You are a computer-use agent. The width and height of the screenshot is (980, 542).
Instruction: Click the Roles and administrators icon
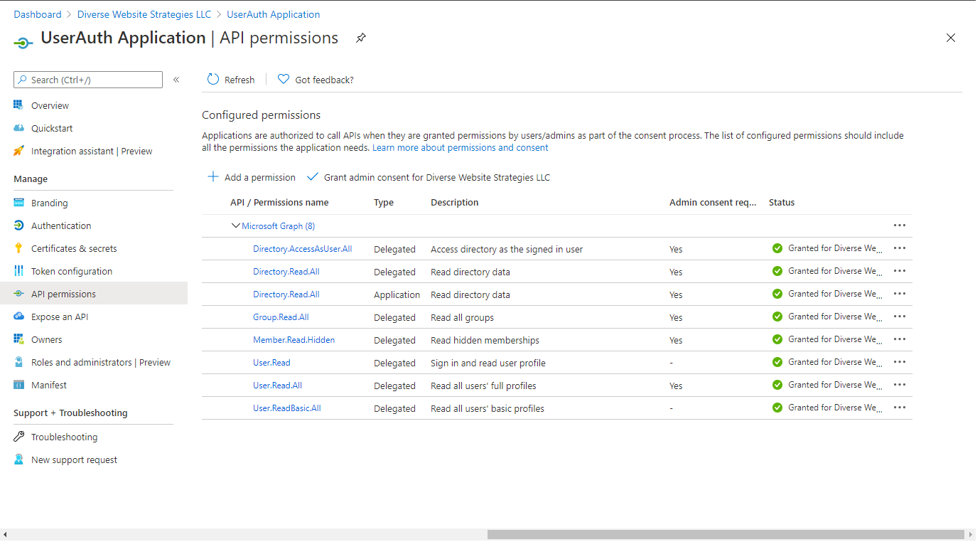click(x=18, y=362)
